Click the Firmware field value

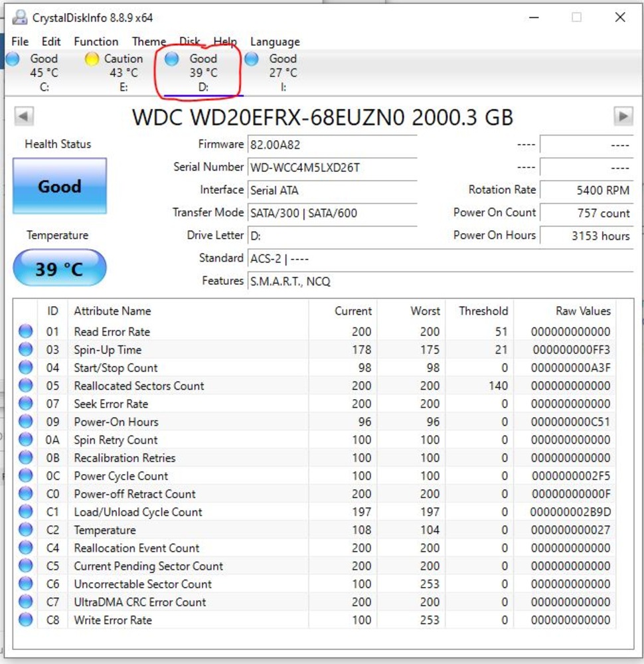[x=332, y=145]
